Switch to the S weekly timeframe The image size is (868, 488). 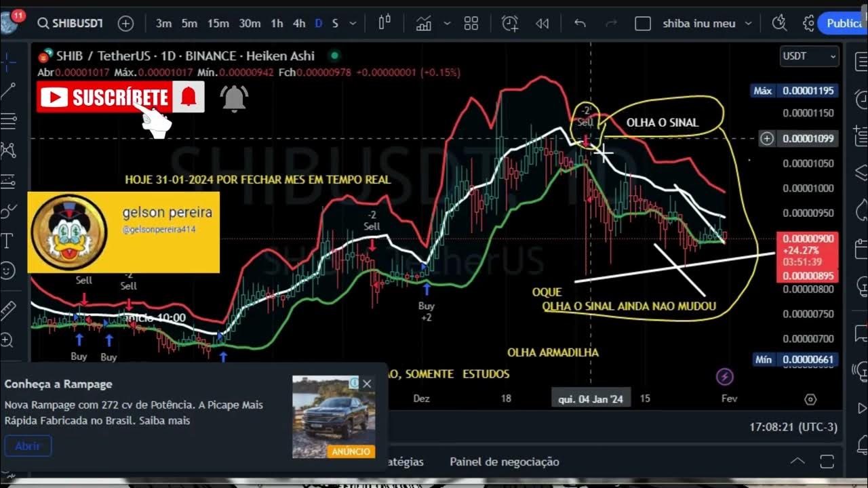[335, 24]
